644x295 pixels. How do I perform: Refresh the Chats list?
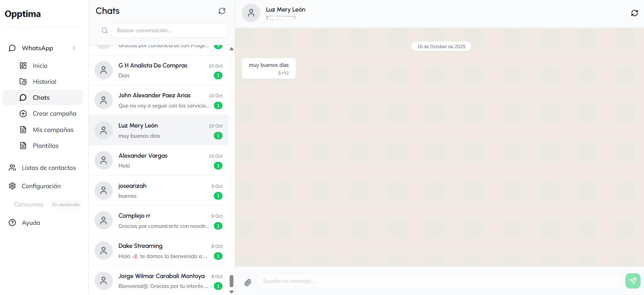222,11
